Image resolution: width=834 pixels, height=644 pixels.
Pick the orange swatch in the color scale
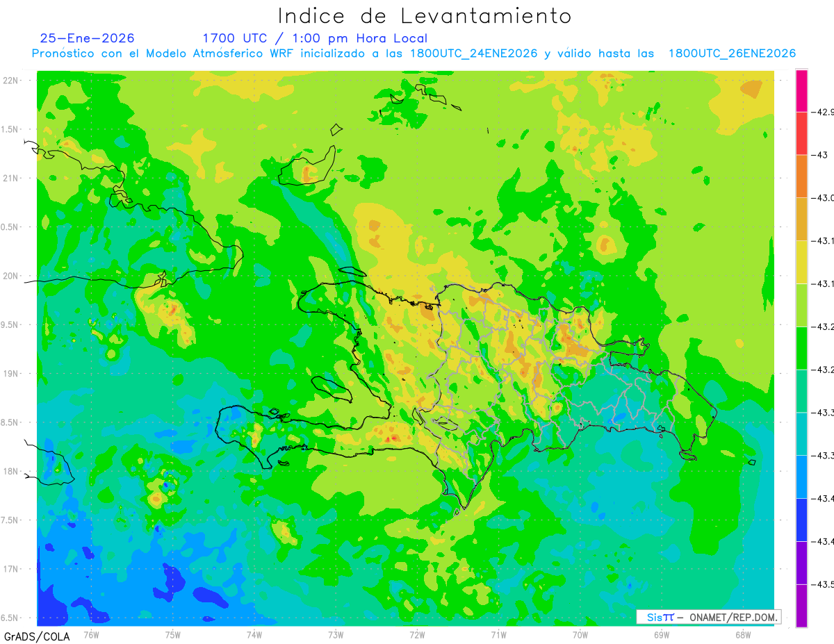click(801, 176)
